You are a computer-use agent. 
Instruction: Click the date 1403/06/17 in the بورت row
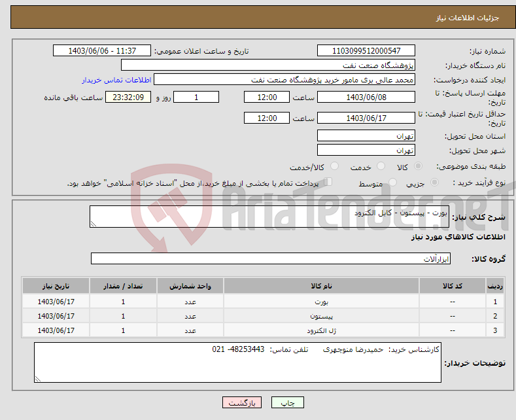(x=56, y=302)
